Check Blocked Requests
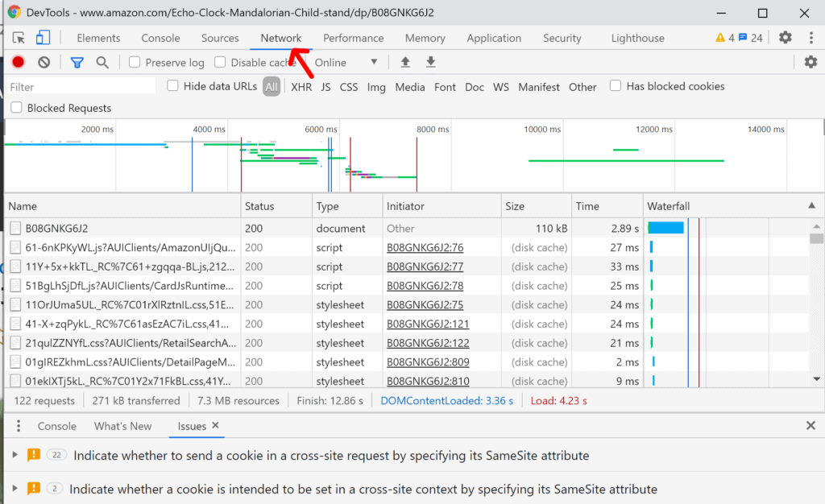This screenshot has height=504, width=825. tap(17, 107)
